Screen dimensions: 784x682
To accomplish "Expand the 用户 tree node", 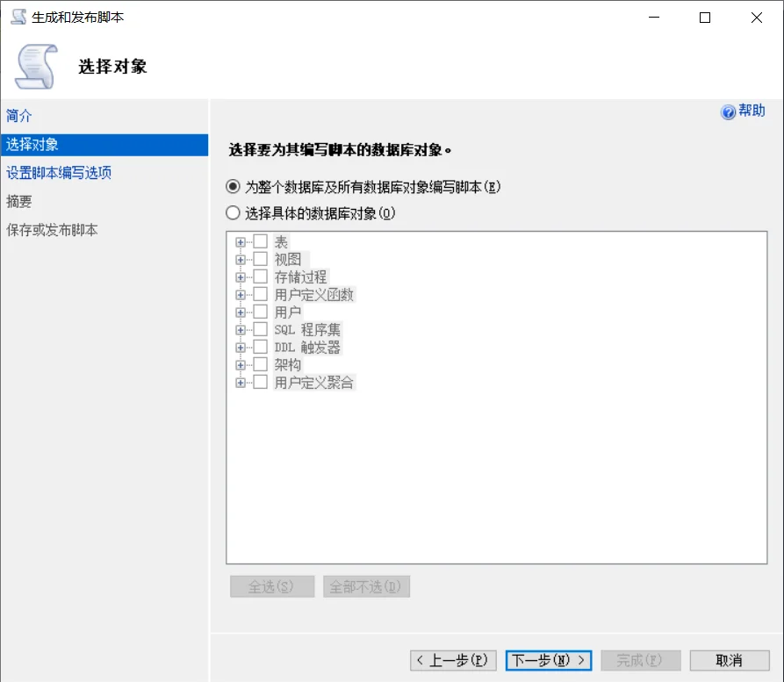I will pos(241,312).
